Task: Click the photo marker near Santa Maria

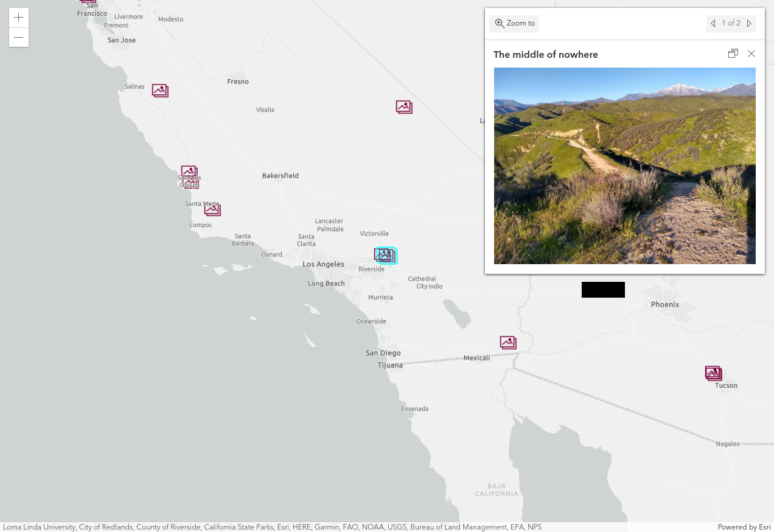Action: point(212,209)
